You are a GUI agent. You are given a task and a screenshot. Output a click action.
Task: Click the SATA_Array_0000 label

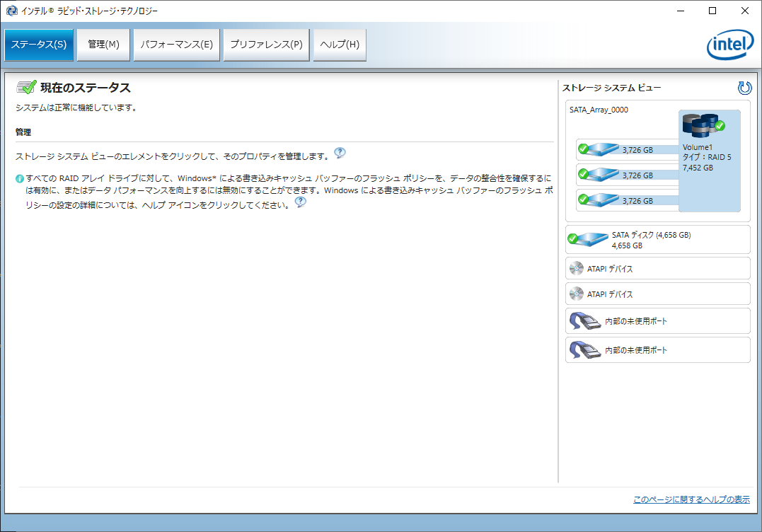click(x=599, y=110)
